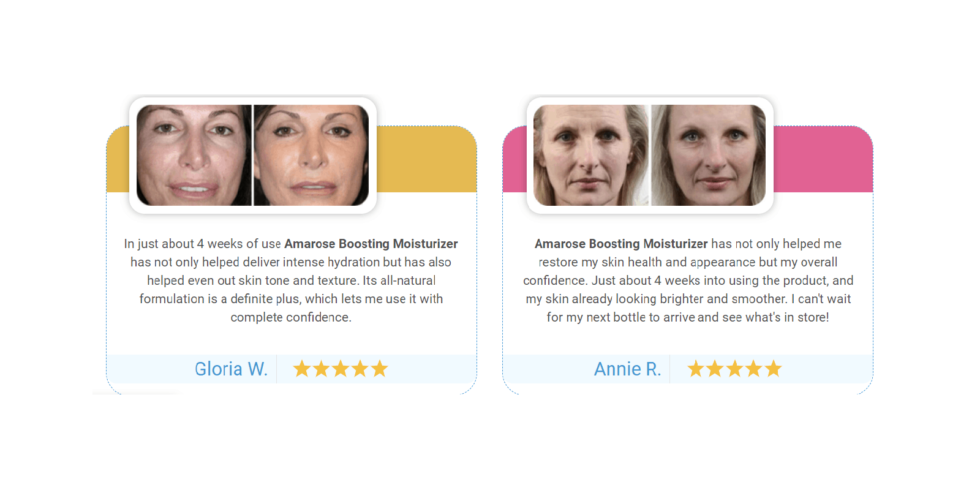Open Gloria's left before photo
980x490 pixels.
click(194, 155)
